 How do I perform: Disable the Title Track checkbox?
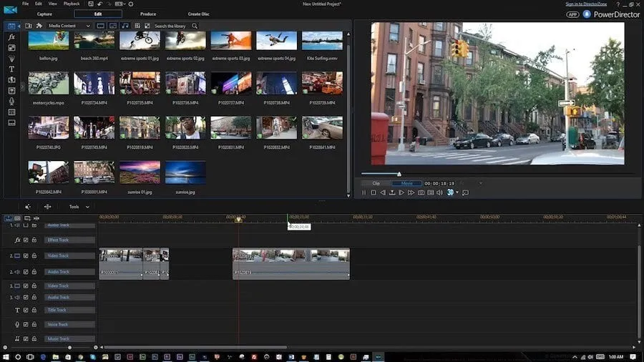tap(26, 310)
